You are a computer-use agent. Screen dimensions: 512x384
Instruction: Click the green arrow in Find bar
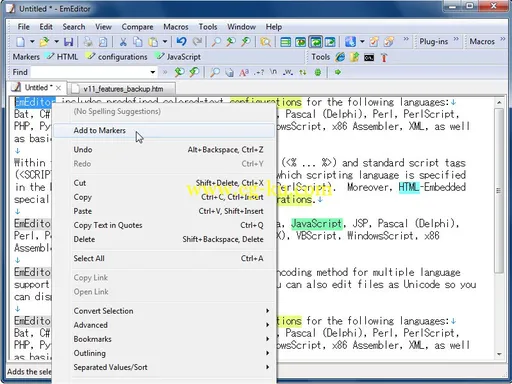(338, 72)
